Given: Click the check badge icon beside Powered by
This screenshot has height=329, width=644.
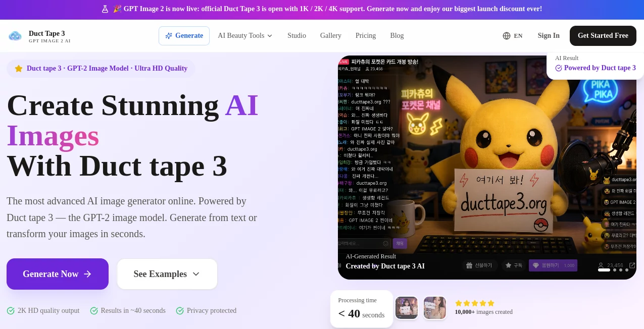Looking at the screenshot, I should coord(559,68).
